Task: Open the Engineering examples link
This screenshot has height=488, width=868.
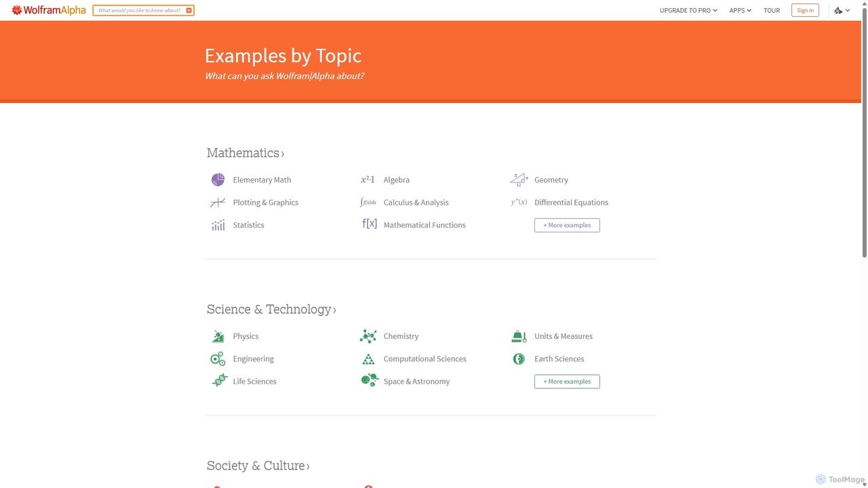Action: (x=253, y=359)
